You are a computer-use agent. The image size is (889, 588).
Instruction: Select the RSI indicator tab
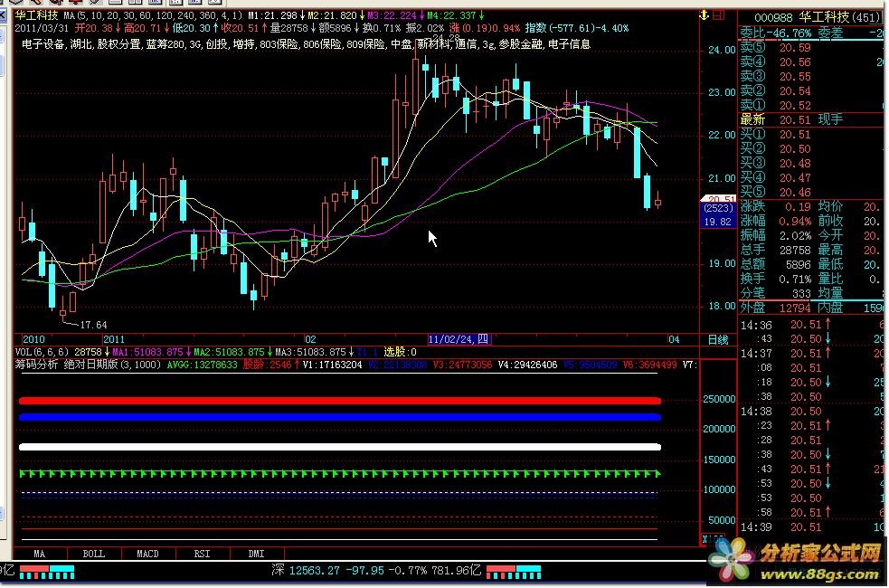click(202, 554)
